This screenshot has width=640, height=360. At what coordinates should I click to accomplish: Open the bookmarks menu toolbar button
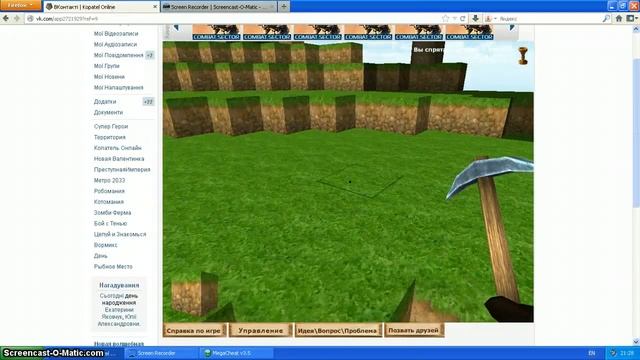pos(632,18)
